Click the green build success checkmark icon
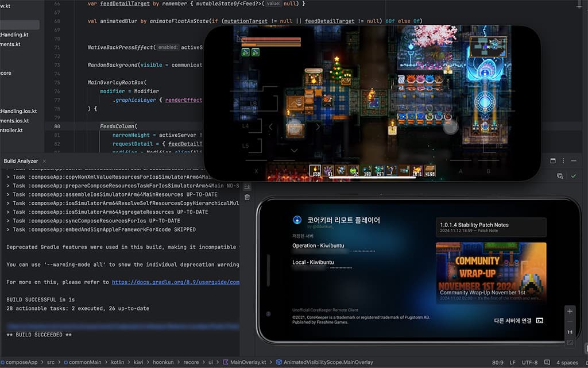Image resolution: width=588 pixels, height=368 pixels. tap(573, 176)
